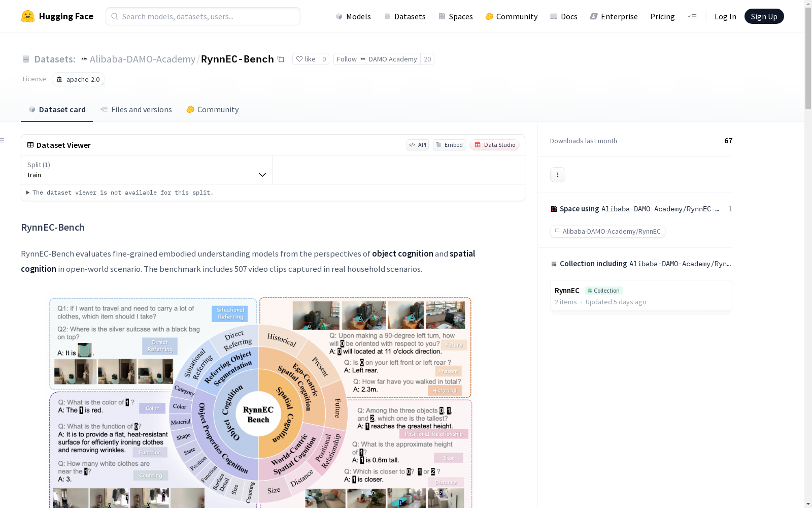Follow the DAMO Academy organization
Image resolution: width=812 pixels, height=508 pixels.
(377, 59)
